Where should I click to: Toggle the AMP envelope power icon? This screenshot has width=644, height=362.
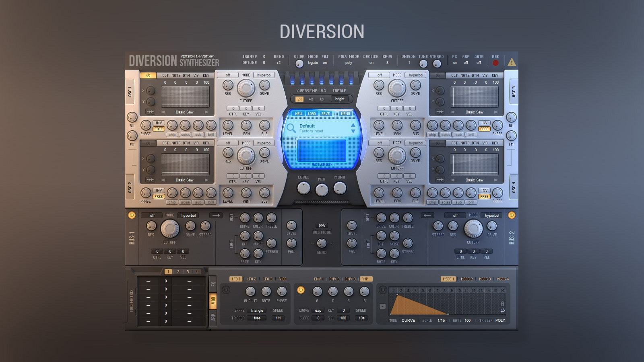click(300, 290)
